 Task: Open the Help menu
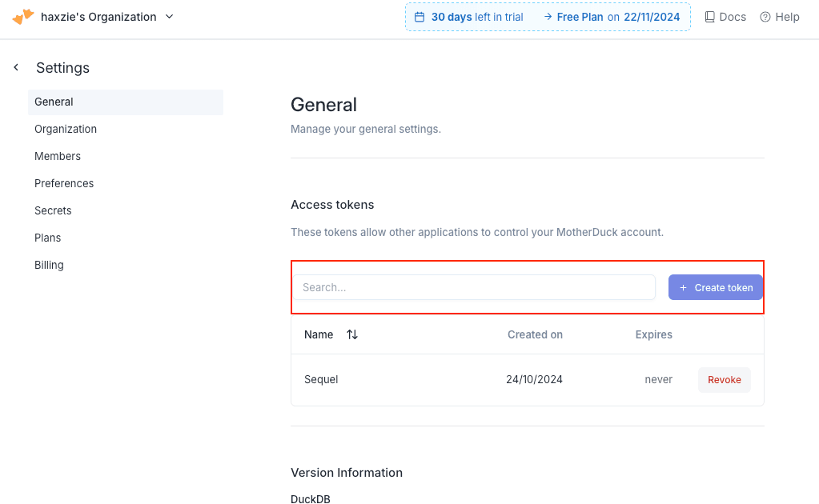780,18
